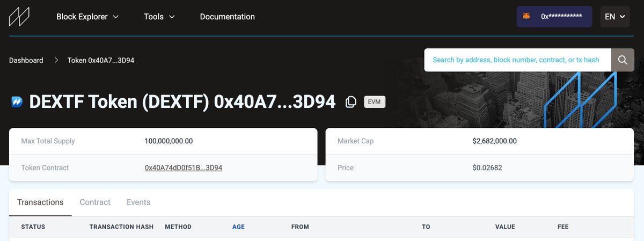This screenshot has width=644, height=241.
Task: Select Market Cap value $2,682,000.00
Action: click(x=495, y=141)
